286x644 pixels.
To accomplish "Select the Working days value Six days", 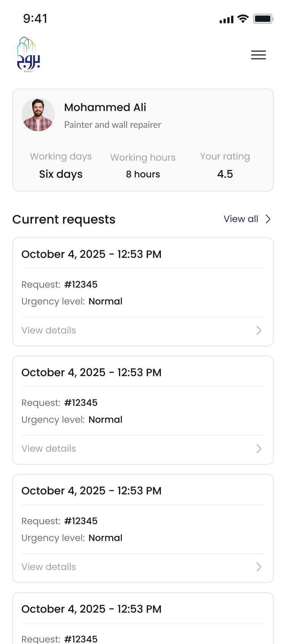I will click(61, 174).
